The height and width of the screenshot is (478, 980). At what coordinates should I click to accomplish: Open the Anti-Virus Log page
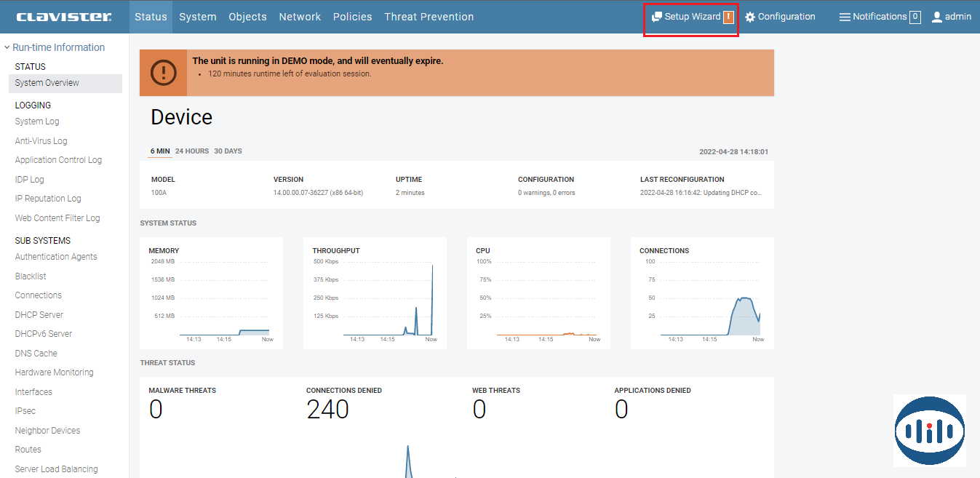[x=41, y=141]
